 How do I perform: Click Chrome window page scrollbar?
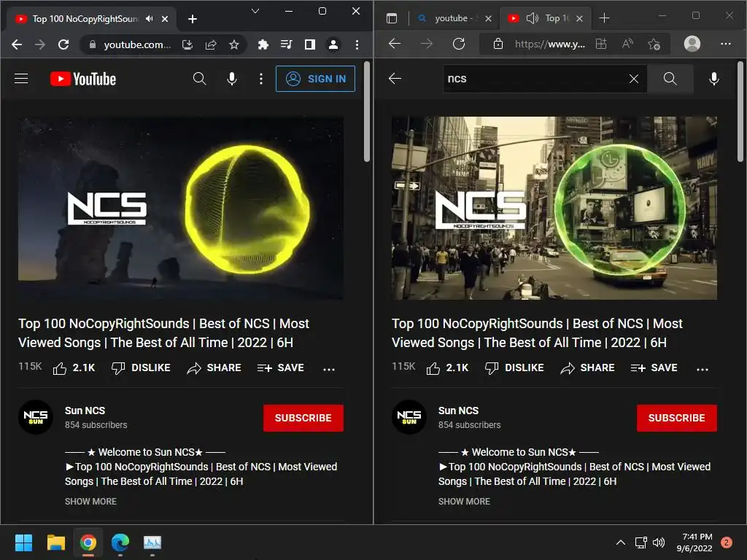[367, 112]
